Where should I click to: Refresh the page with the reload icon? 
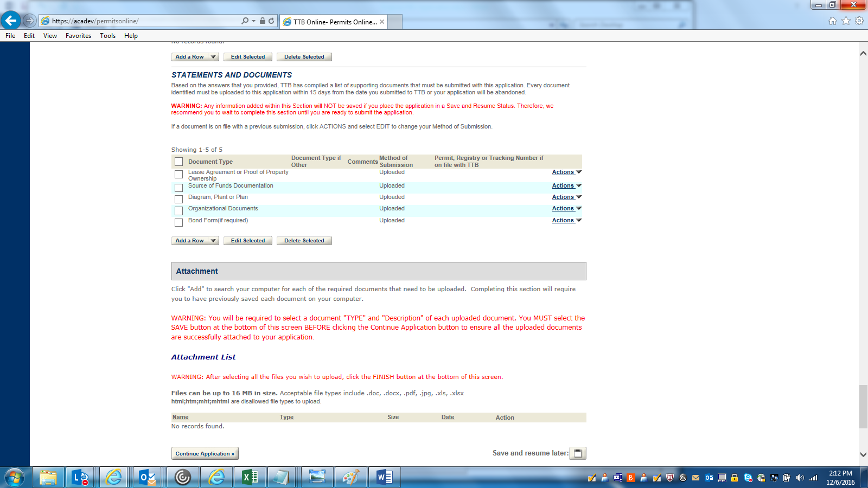click(x=271, y=21)
